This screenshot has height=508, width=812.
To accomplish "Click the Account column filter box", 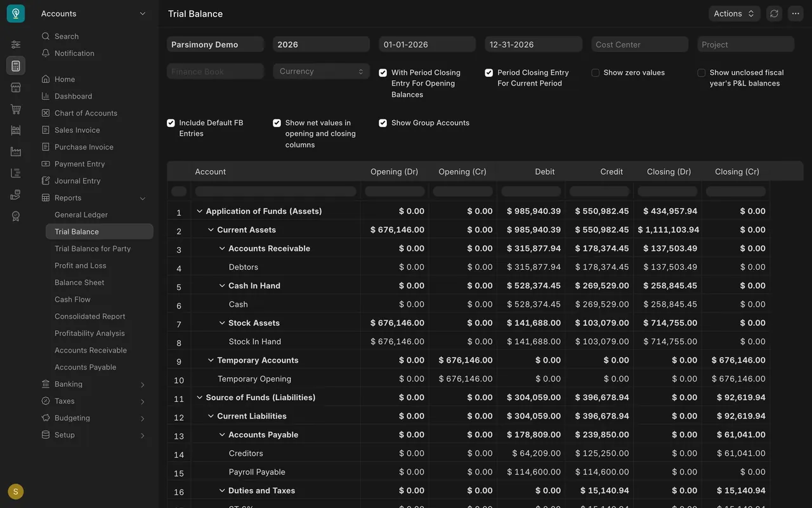I will [276, 191].
